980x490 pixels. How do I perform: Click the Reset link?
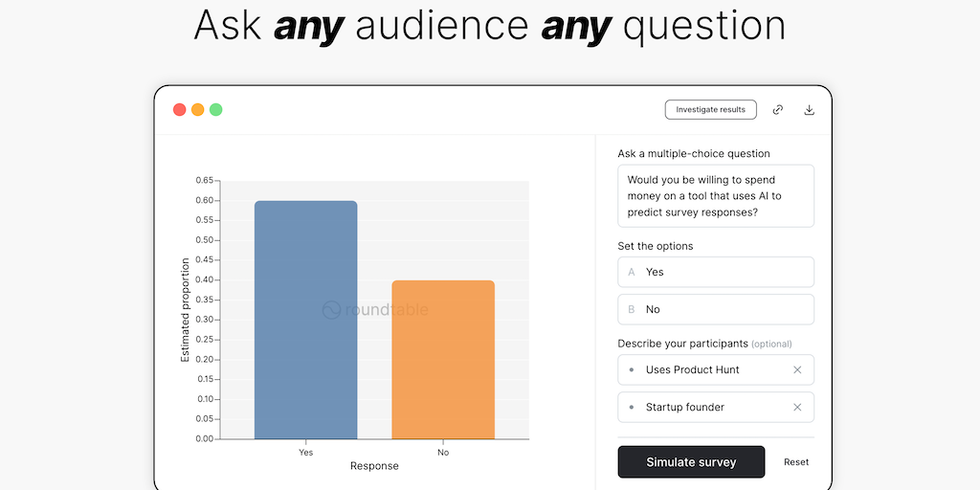coord(796,462)
